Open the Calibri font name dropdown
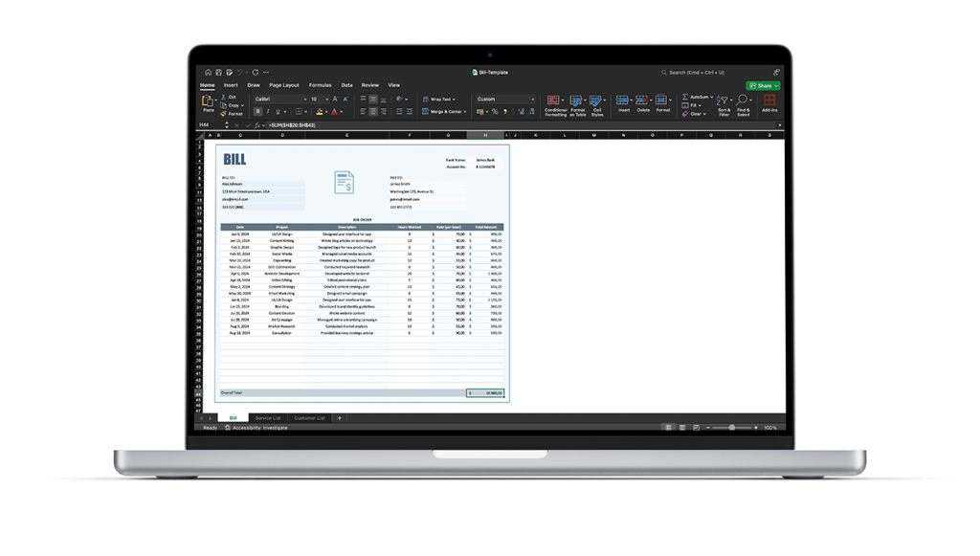 (280, 99)
